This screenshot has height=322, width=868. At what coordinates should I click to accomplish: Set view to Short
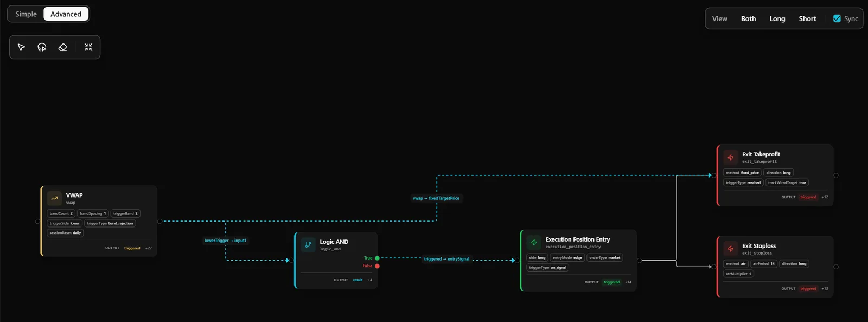[x=807, y=18]
